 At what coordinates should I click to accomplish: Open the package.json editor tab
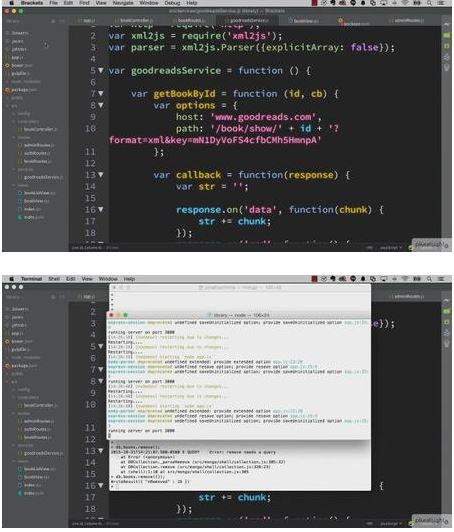point(354,22)
